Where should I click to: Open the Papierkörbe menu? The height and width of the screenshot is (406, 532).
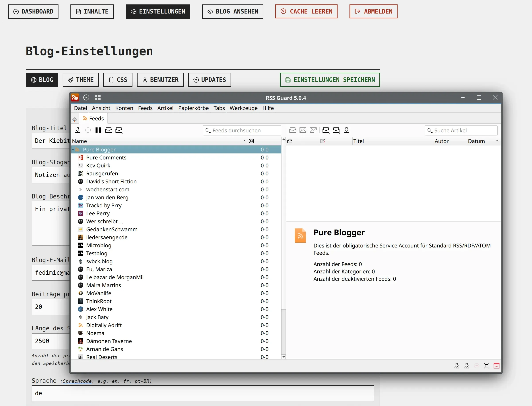pos(193,108)
